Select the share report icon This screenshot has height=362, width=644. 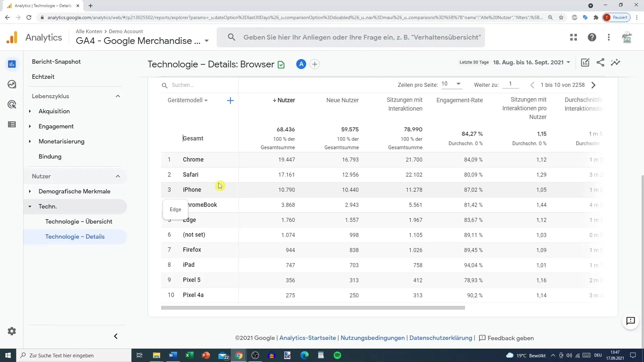(x=601, y=62)
